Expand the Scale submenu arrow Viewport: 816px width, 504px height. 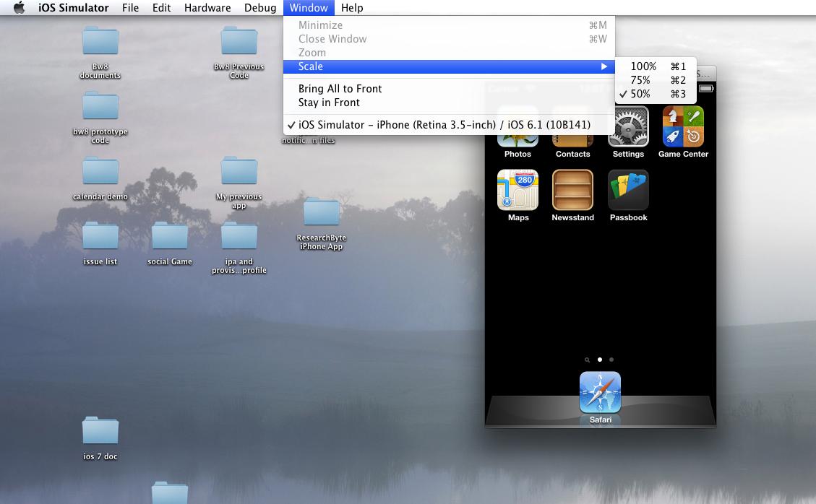coord(604,66)
